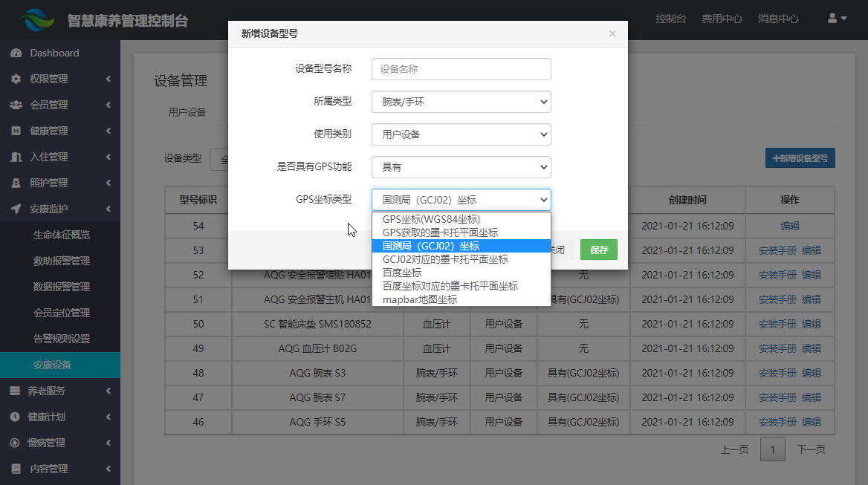The image size is (868, 485).
Task: Select the 权限管理 gear icon
Action: click(16, 79)
